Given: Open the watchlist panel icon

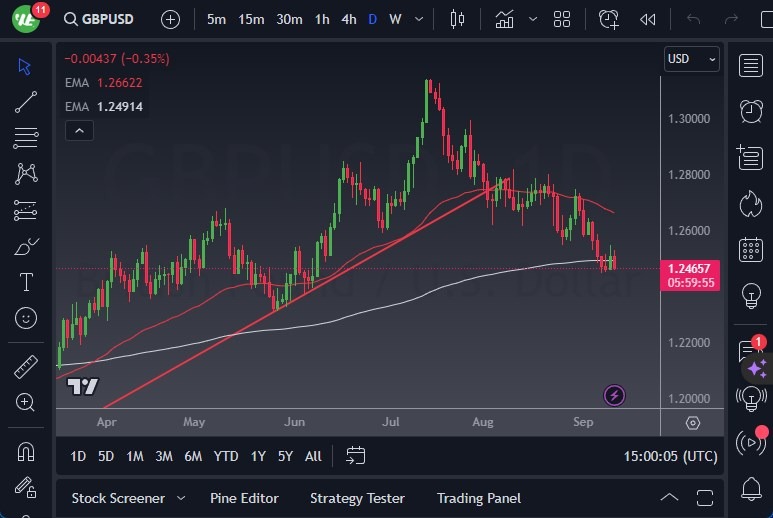Looking at the screenshot, I should (750, 65).
